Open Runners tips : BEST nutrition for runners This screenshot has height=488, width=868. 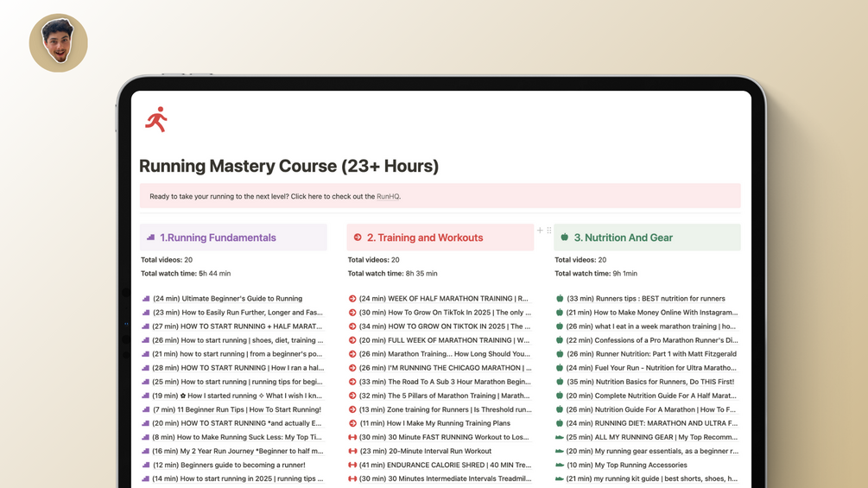click(x=646, y=299)
